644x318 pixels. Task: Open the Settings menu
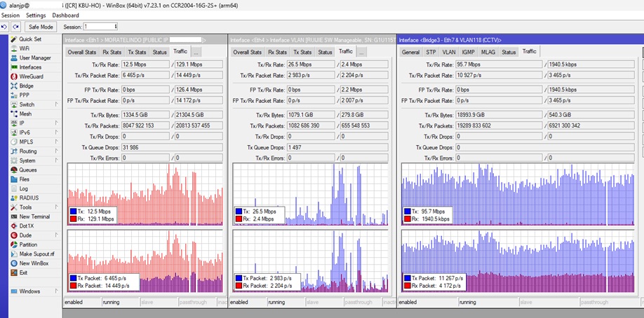coord(36,15)
